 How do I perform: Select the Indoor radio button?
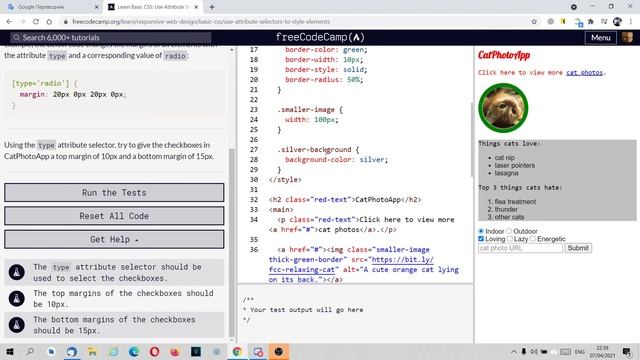click(x=481, y=231)
